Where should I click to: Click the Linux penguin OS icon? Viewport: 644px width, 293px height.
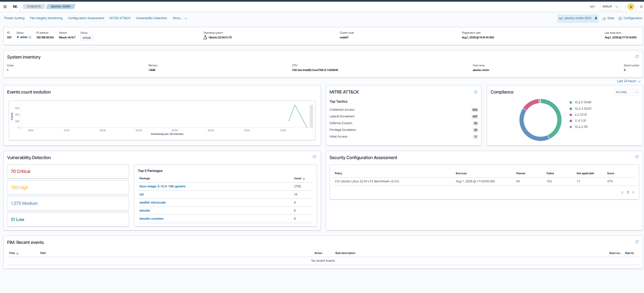(205, 37)
